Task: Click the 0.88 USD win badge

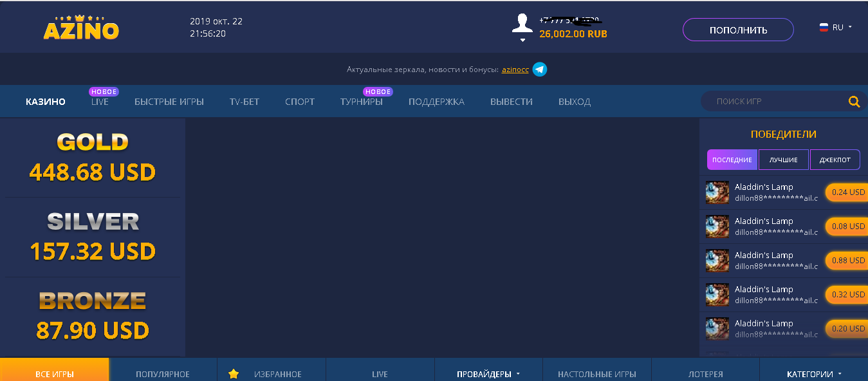Action: click(x=847, y=260)
